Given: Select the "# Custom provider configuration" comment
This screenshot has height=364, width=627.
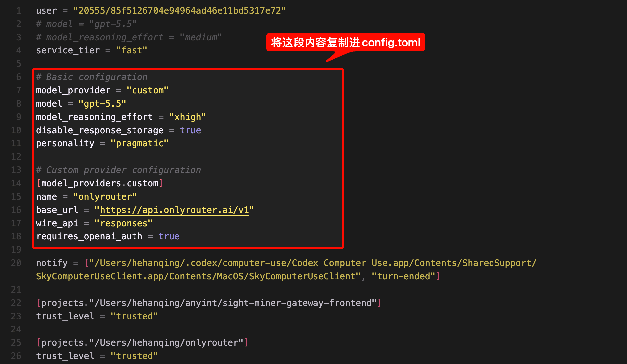Looking at the screenshot, I should click(118, 170).
